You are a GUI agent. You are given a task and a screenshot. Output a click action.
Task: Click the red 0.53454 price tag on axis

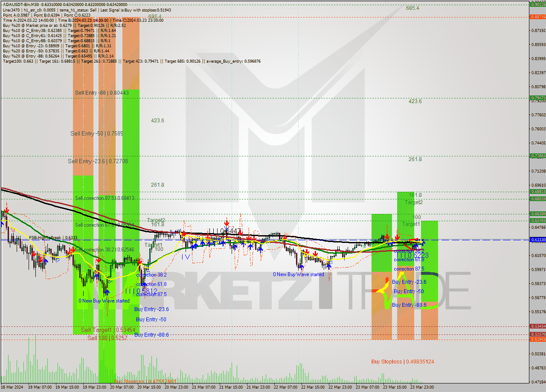(x=537, y=326)
